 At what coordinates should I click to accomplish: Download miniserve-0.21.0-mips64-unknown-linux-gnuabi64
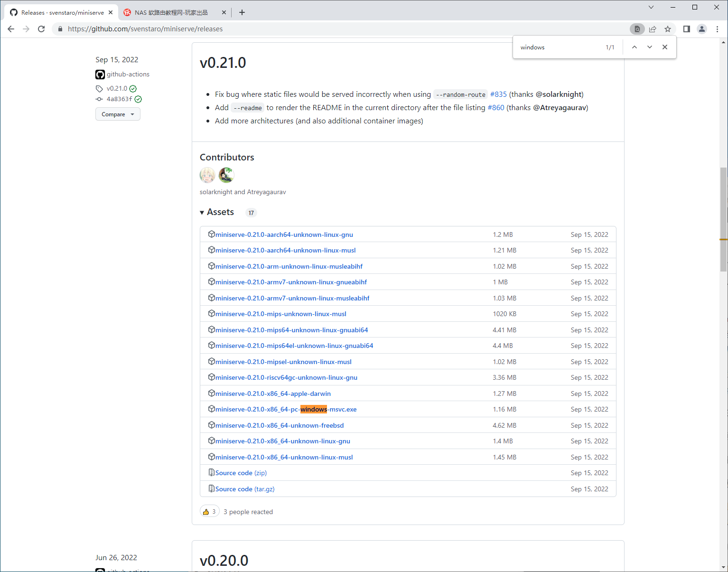[292, 330]
